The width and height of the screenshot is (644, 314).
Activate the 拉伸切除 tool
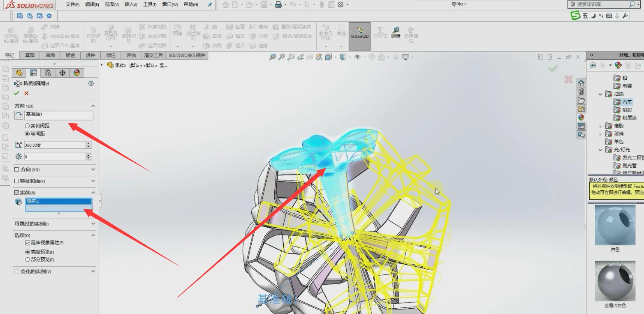click(93, 35)
